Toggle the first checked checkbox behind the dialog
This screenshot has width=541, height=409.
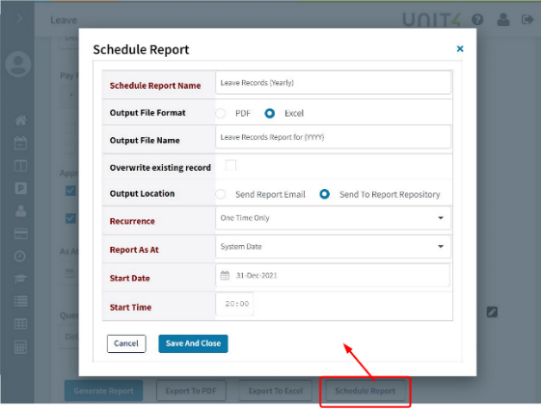click(x=70, y=191)
